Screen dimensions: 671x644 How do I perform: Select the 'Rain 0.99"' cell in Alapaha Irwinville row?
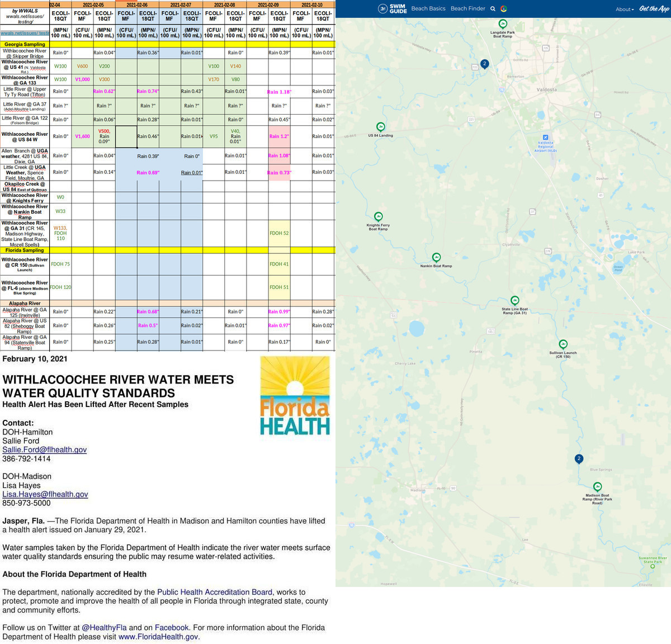[x=279, y=312]
